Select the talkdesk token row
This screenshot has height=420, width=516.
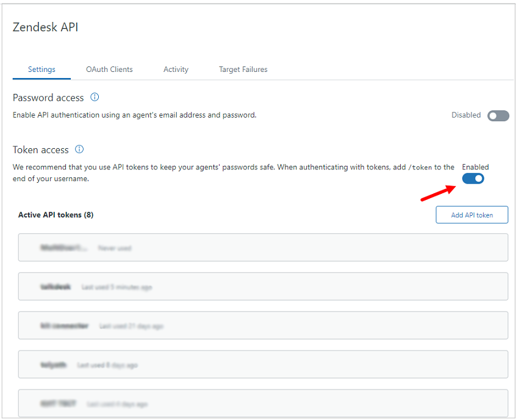[x=263, y=287]
